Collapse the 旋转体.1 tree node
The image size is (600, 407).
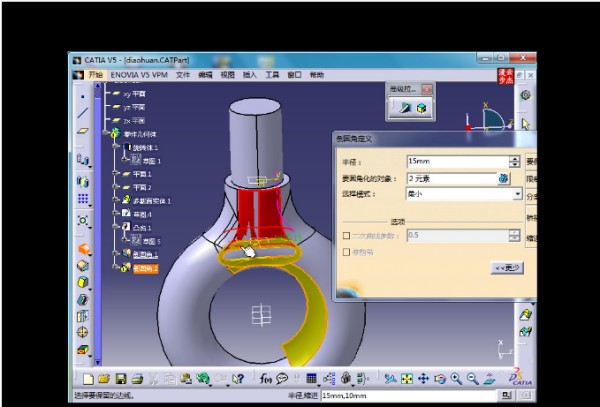coord(116,146)
